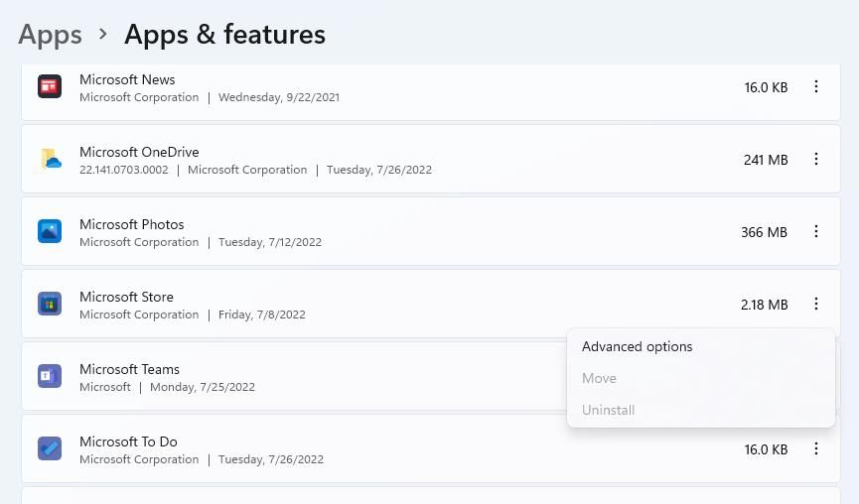Select Uninstall in the context menu
Image resolution: width=859 pixels, height=504 pixels.
(x=701, y=410)
